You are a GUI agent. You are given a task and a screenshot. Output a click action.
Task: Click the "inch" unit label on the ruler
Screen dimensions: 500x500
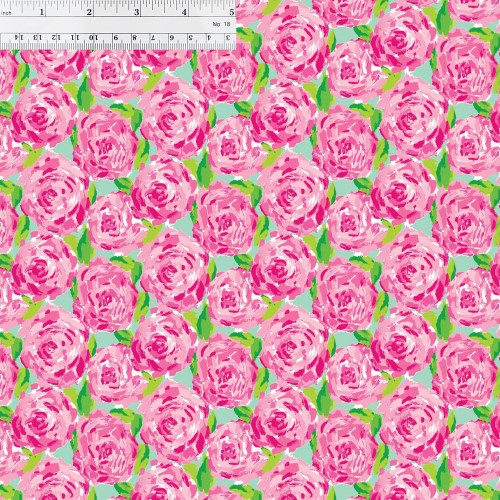[7, 13]
